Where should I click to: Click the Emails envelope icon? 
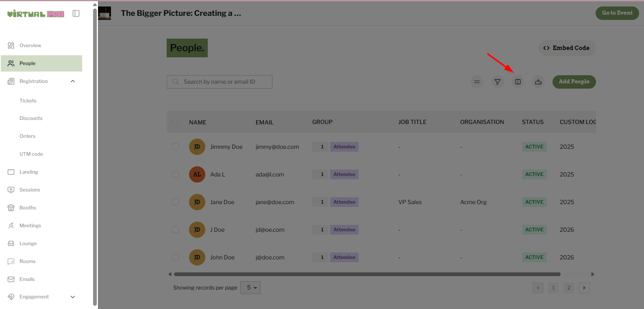tap(11, 279)
